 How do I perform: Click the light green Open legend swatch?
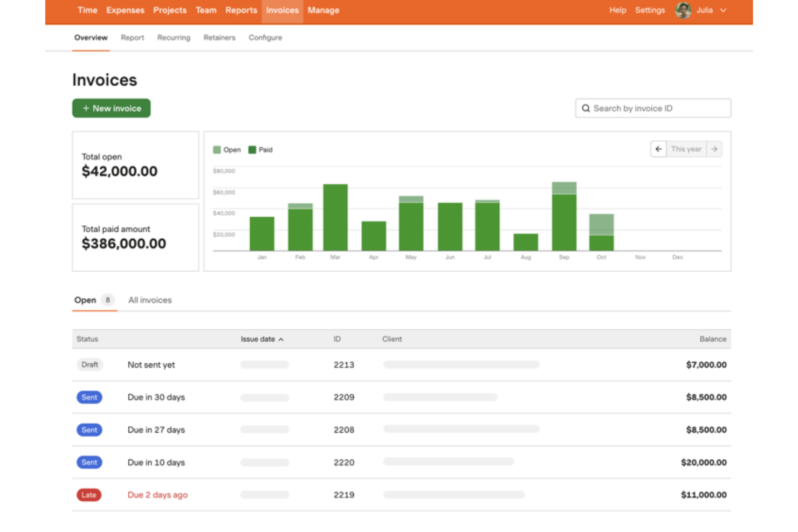click(x=216, y=149)
